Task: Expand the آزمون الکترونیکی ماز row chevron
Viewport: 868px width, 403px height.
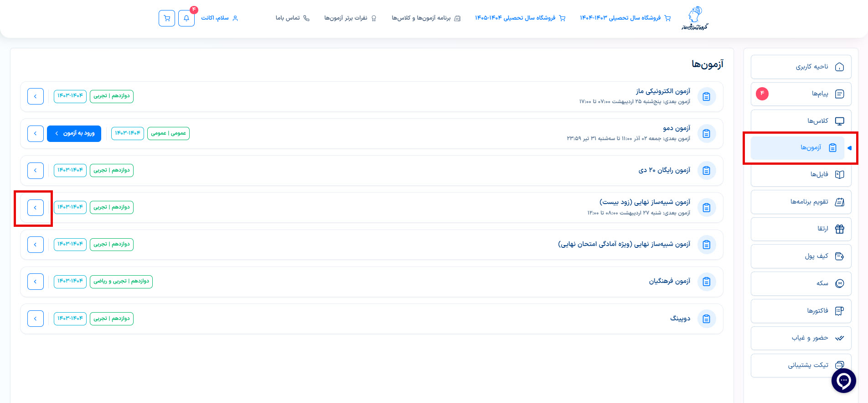Action: 36,96
